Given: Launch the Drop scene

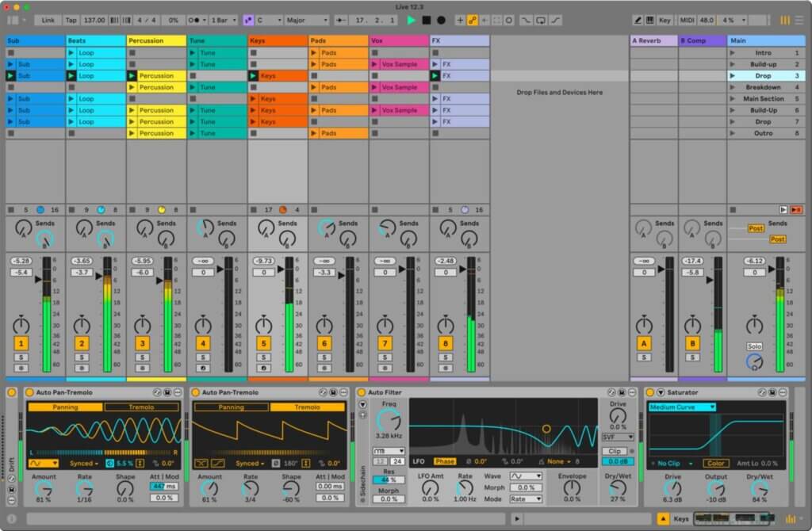Looking at the screenshot, I should tap(733, 75).
